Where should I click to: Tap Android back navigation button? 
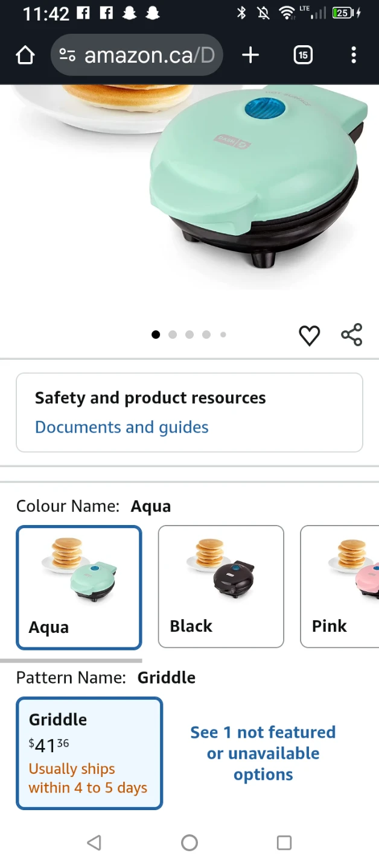tap(94, 843)
